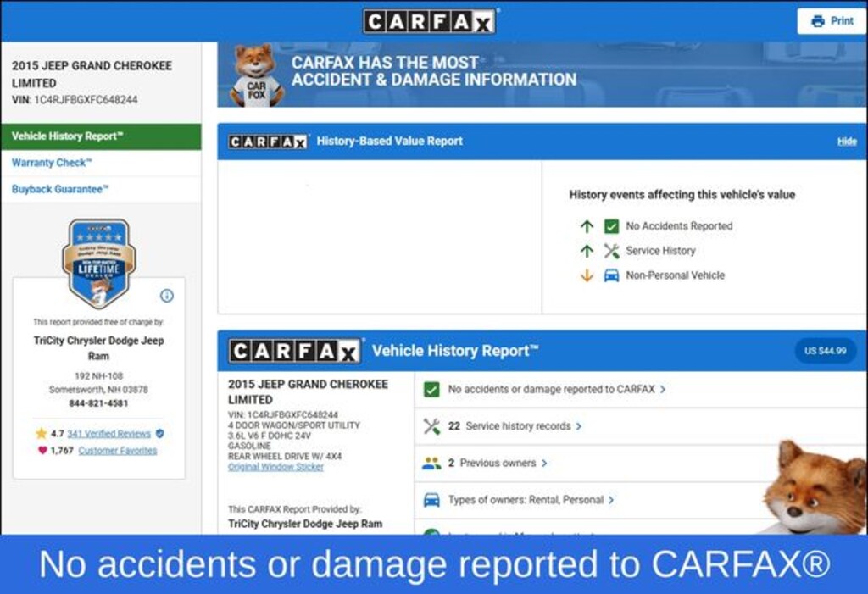
Task: Click the green check icon beside No accidents or damage
Action: [x=431, y=389]
